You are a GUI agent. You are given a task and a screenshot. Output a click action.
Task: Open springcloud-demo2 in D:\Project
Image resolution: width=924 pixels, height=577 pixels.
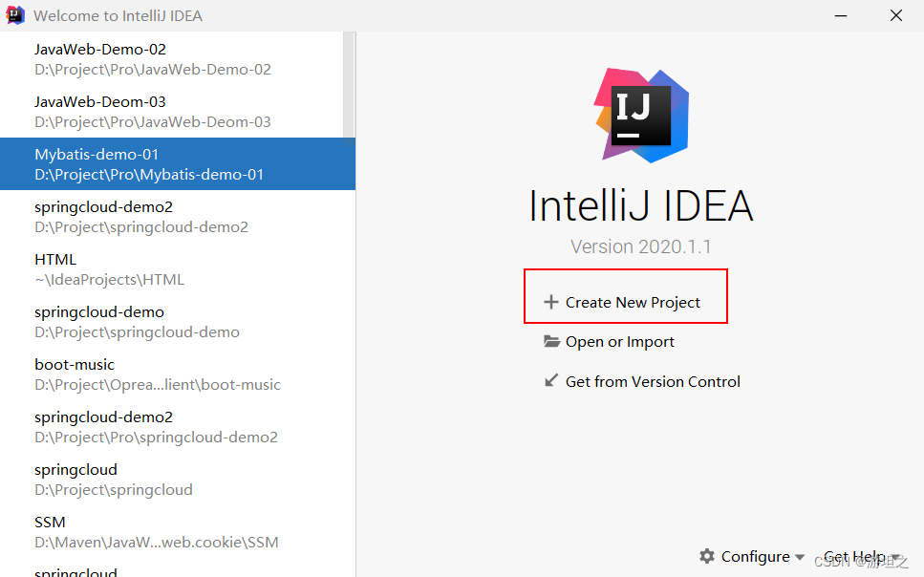coord(178,216)
